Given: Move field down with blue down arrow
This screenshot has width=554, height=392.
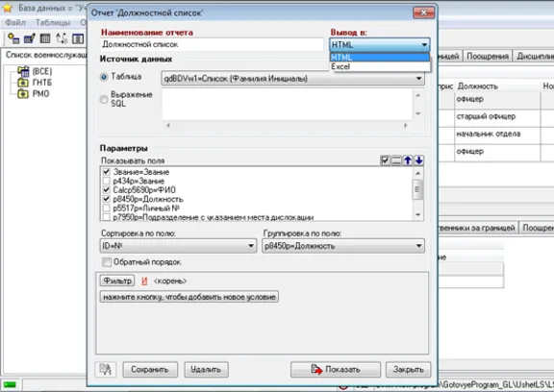Looking at the screenshot, I should [418, 160].
